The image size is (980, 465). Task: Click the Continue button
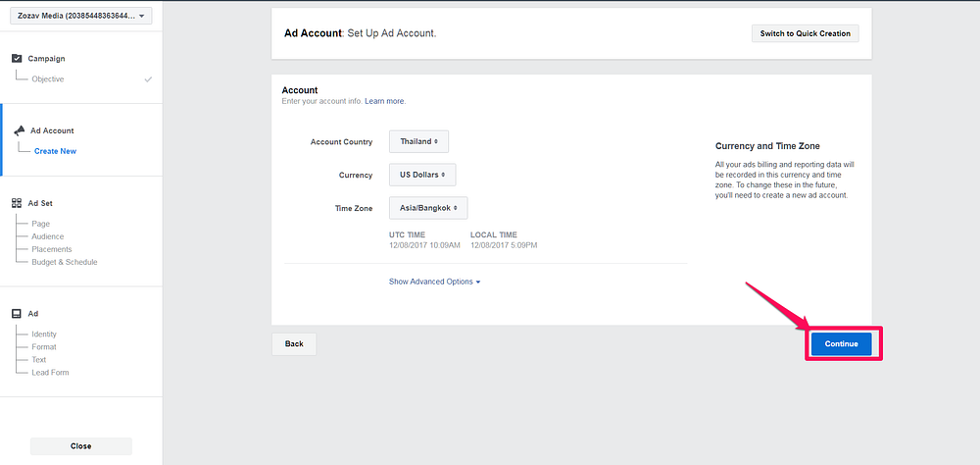pos(841,343)
